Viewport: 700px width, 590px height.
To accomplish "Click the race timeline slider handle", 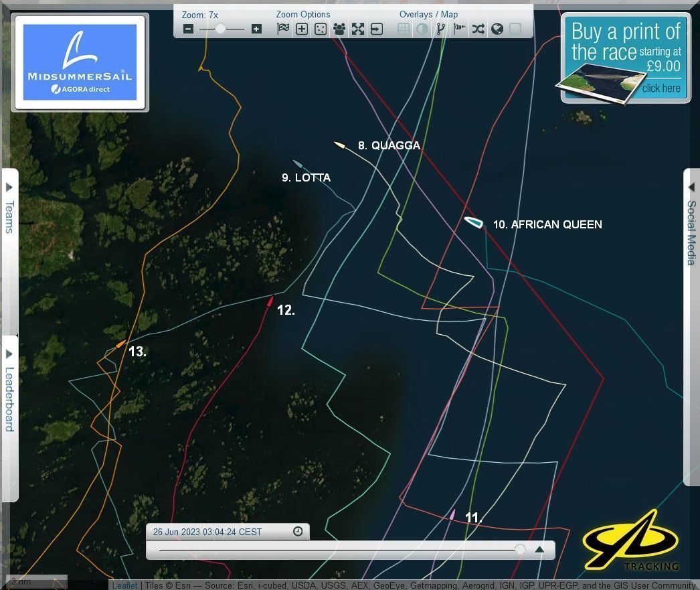I will pos(520,550).
